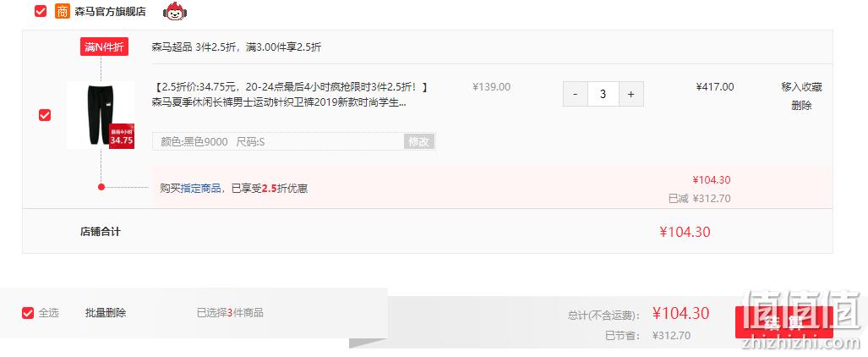This screenshot has height=357, width=868.
Task: Open the black sweatpants product thumbnail
Action: pos(101,115)
